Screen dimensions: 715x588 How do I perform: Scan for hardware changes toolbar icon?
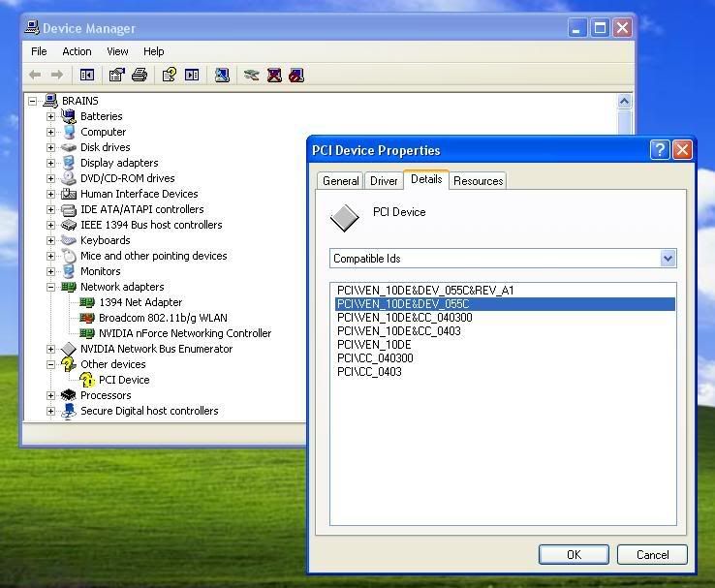click(x=222, y=75)
